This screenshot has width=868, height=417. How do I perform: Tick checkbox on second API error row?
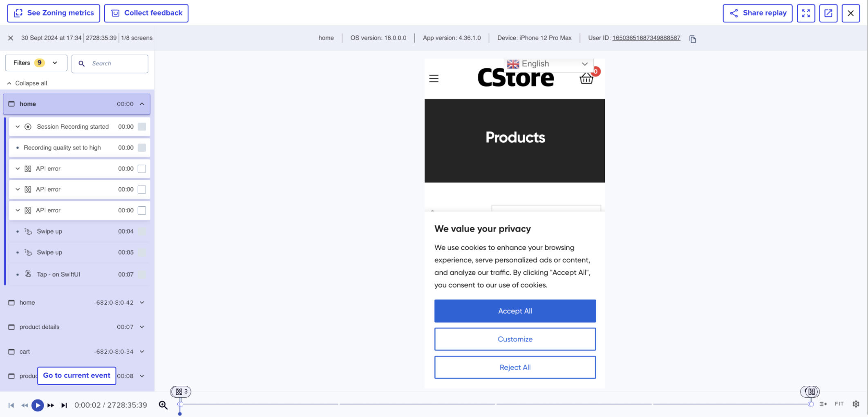pos(142,189)
